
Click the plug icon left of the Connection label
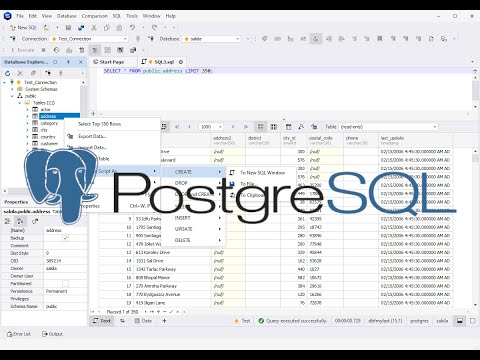13,39
